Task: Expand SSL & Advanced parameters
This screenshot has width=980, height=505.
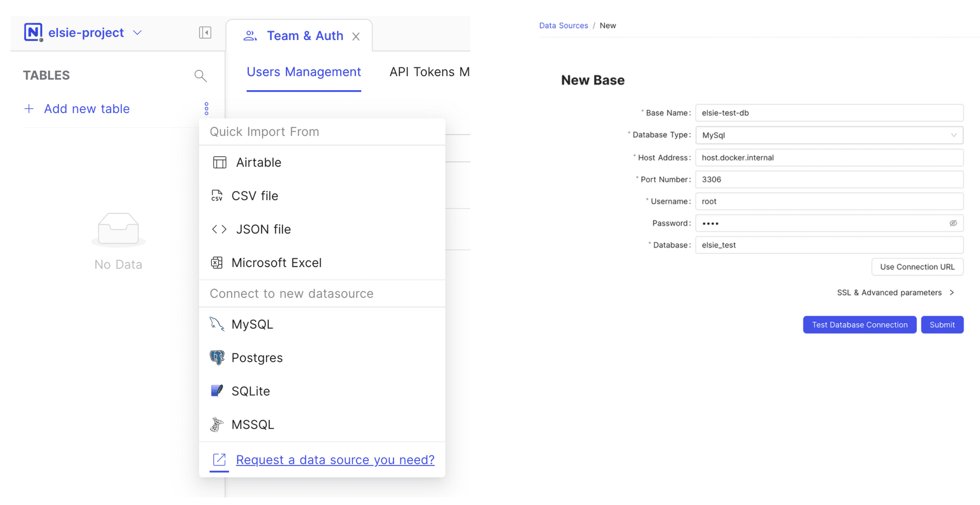Action: click(895, 292)
